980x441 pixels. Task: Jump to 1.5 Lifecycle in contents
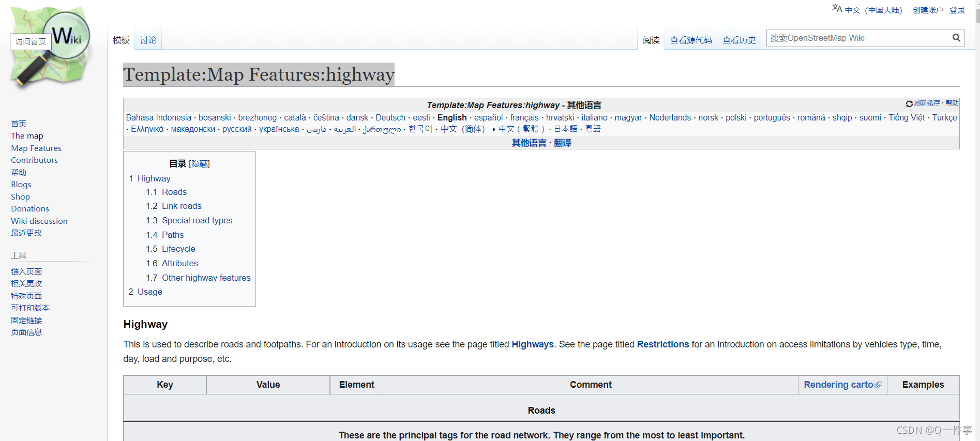coord(170,249)
